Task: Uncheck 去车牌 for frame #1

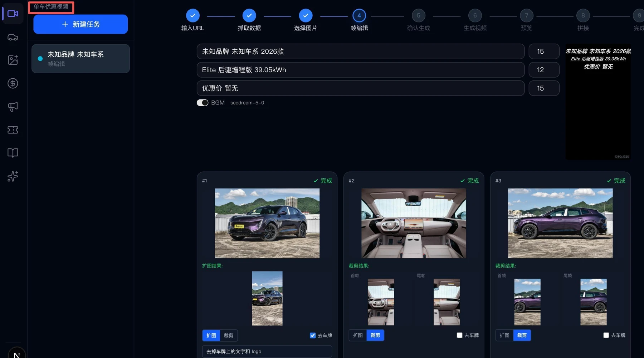Action: coord(313,335)
